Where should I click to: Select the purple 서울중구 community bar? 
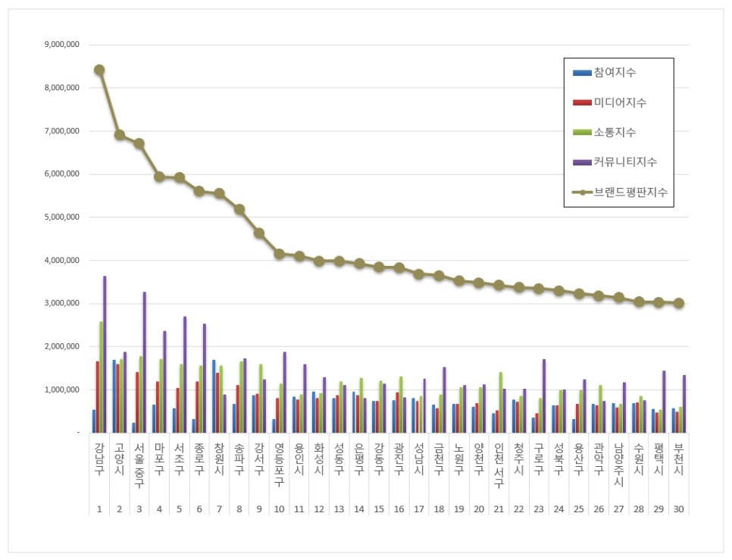click(x=145, y=362)
